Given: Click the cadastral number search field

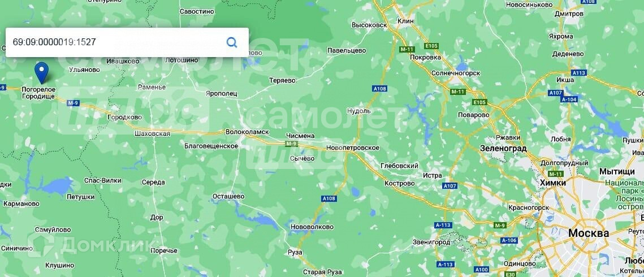Looking at the screenshot, I should click(x=127, y=42).
